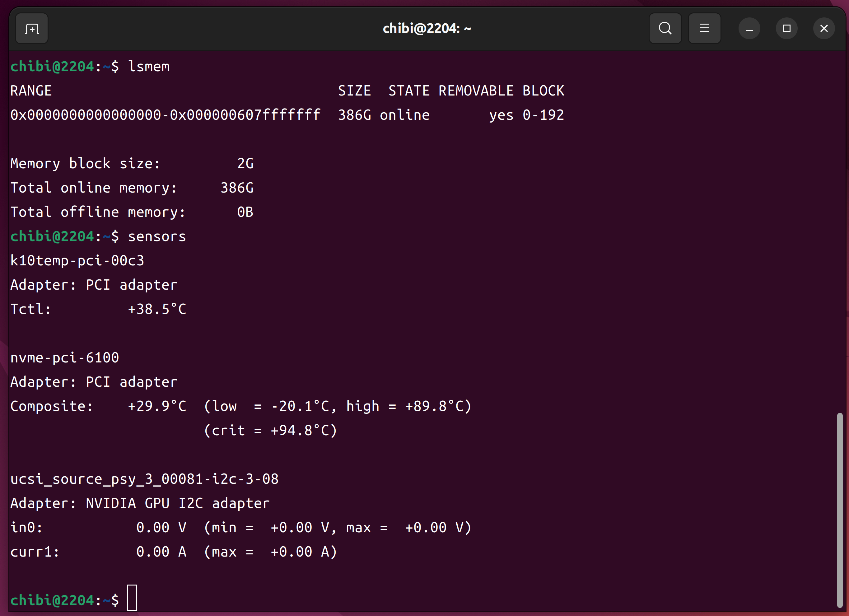The height and width of the screenshot is (616, 849).
Task: Close the terminal window
Action: click(823, 29)
